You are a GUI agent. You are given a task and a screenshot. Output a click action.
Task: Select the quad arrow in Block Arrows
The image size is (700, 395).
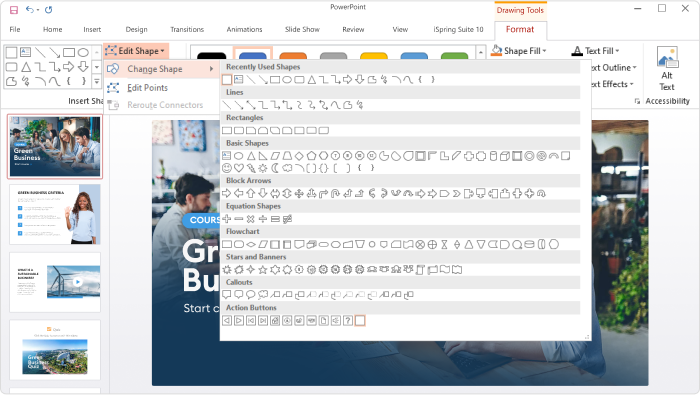pyautogui.click(x=299, y=193)
